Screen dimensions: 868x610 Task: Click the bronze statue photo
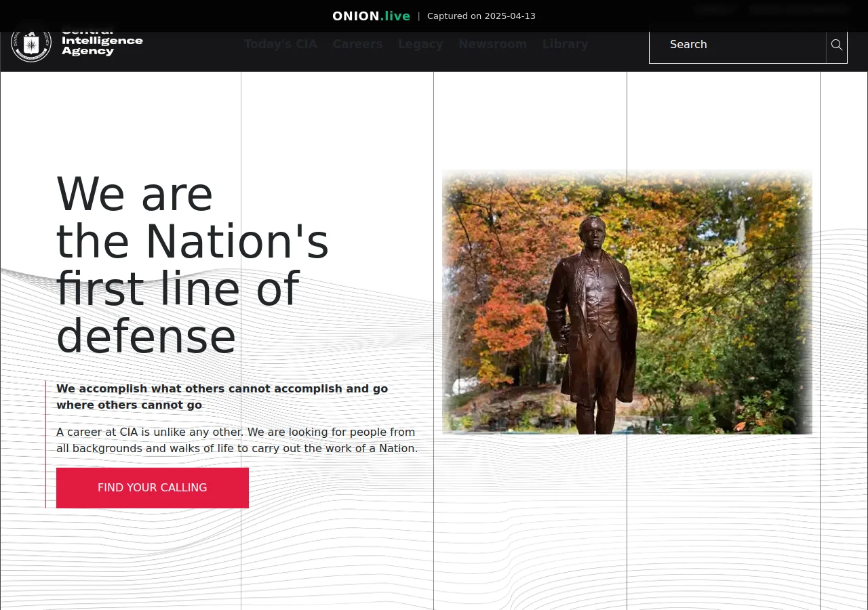pyautogui.click(x=627, y=302)
